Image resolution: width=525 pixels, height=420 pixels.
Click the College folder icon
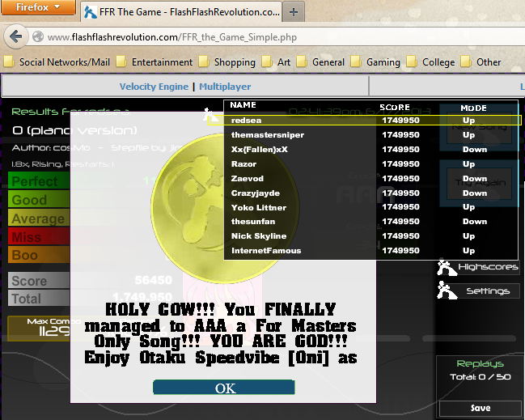(412, 62)
